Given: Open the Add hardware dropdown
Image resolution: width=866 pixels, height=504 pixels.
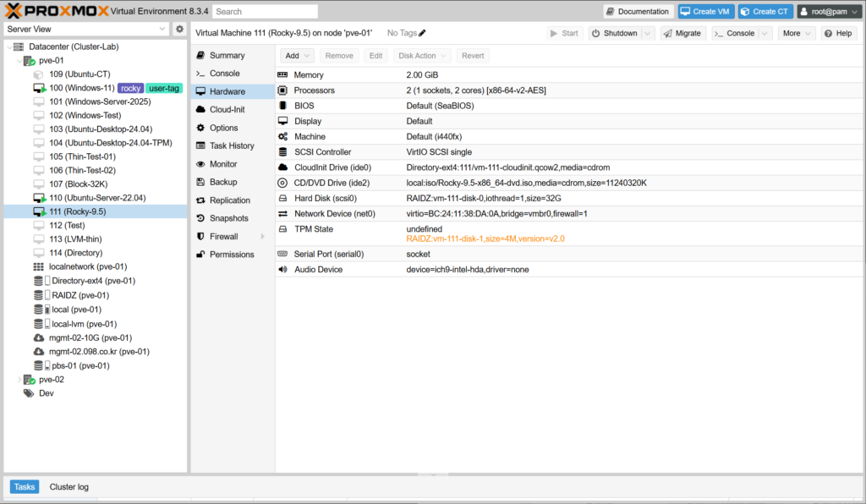Looking at the screenshot, I should coord(297,56).
